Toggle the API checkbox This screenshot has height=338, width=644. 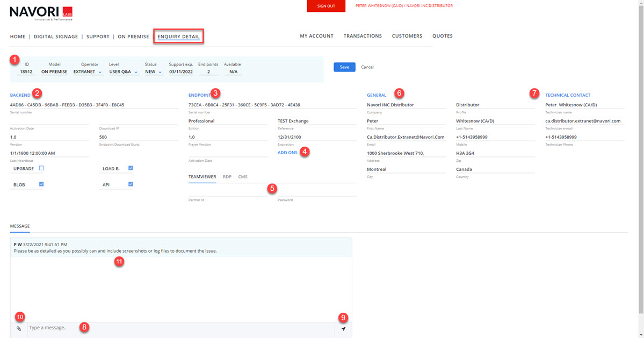(131, 184)
